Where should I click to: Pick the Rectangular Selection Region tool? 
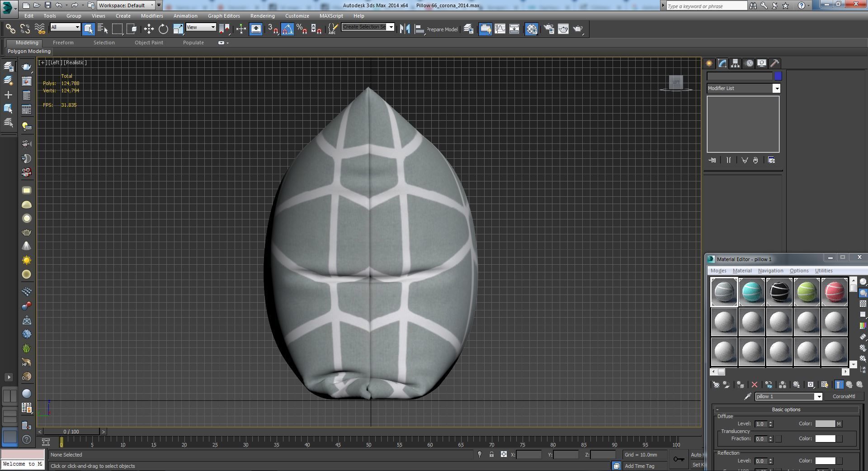117,29
